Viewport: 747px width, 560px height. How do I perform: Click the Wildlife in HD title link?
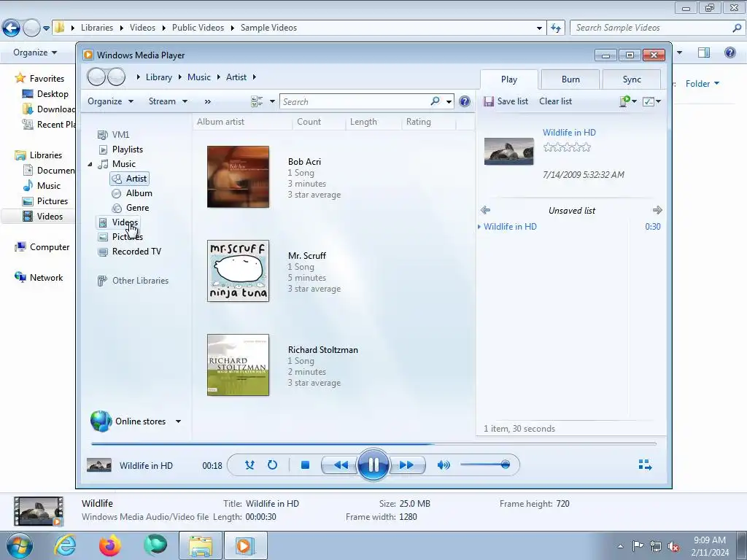point(569,133)
